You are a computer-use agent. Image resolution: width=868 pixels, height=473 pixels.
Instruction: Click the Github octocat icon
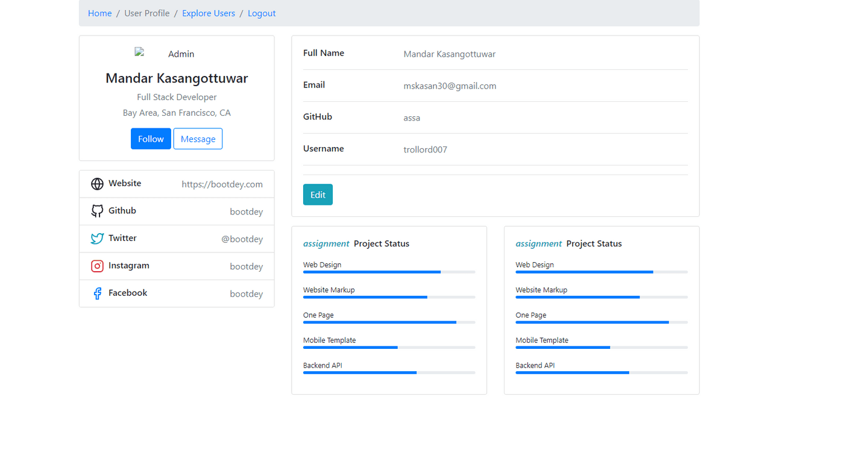(x=97, y=211)
